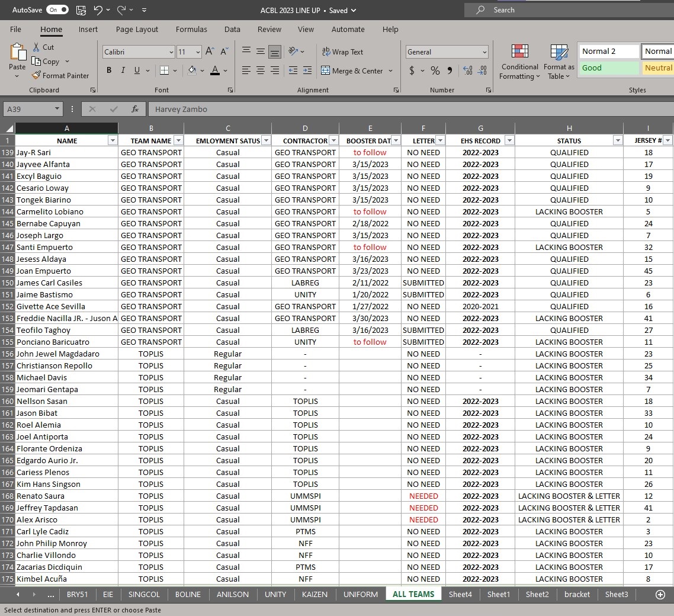Click formula bar showing Harvey Zambo
This screenshot has height=616, width=674.
(410, 109)
